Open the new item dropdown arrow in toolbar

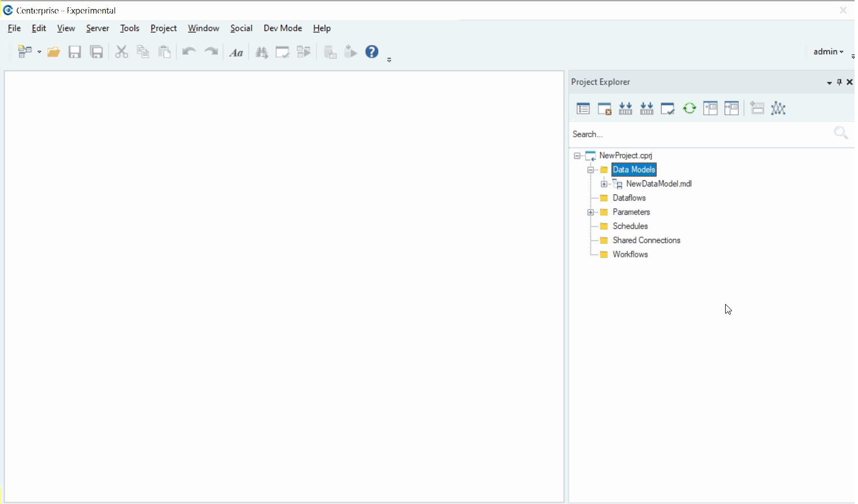click(40, 53)
